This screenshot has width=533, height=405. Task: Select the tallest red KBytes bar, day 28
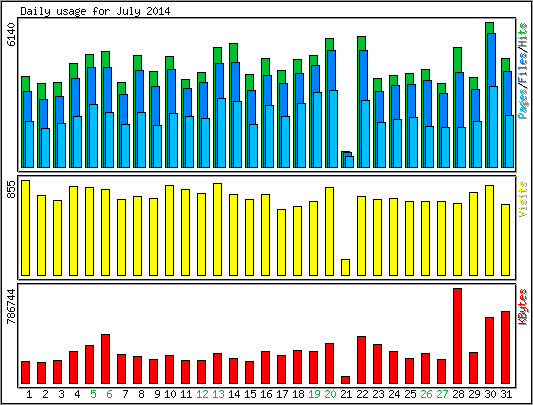point(458,336)
